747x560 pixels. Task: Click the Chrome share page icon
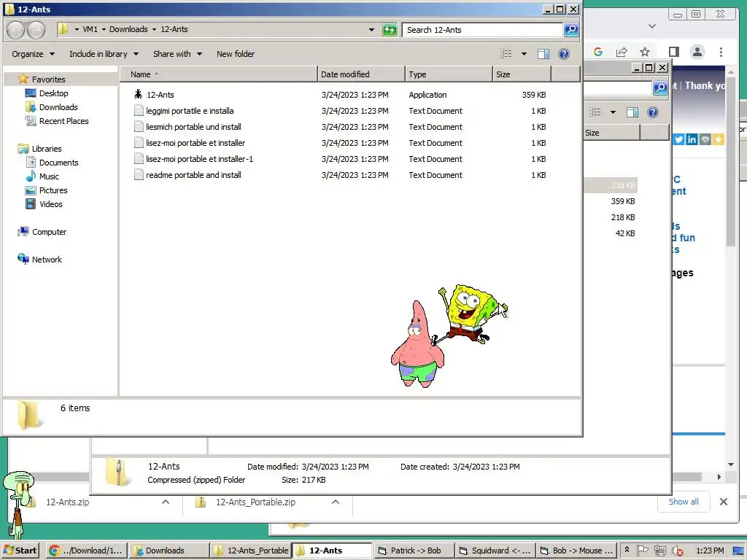click(x=622, y=52)
